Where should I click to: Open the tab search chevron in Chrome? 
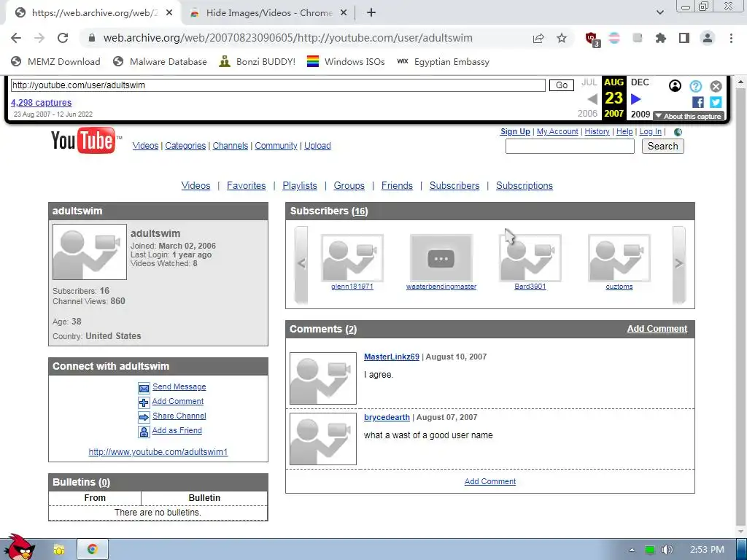659,12
